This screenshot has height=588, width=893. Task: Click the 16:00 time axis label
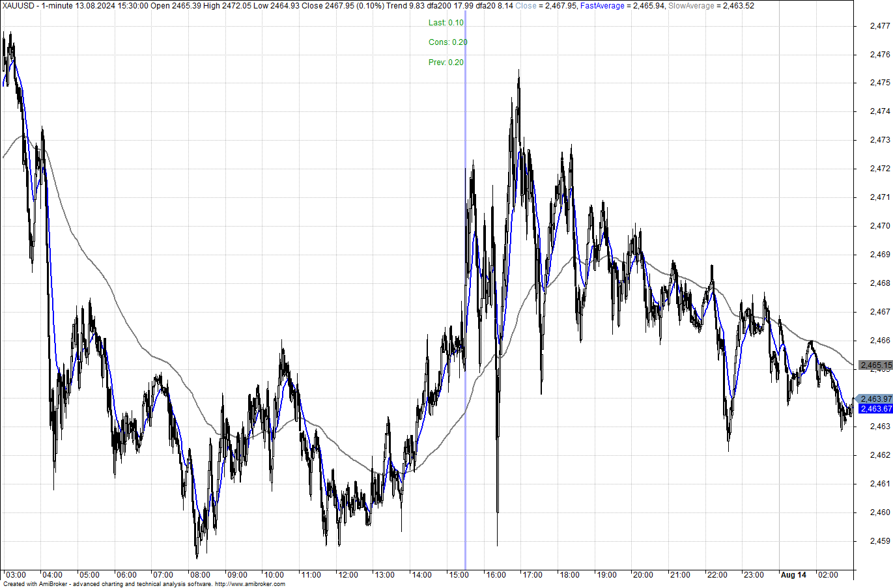click(x=496, y=575)
